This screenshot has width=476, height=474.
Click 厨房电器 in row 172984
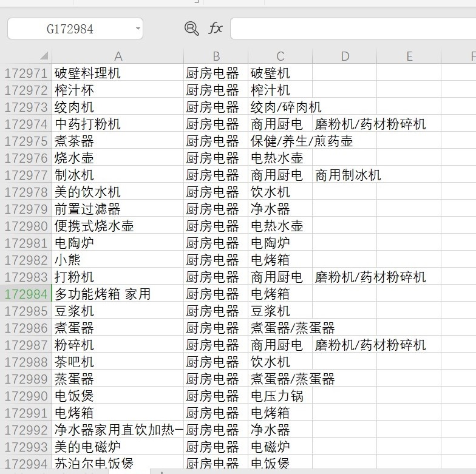click(216, 294)
